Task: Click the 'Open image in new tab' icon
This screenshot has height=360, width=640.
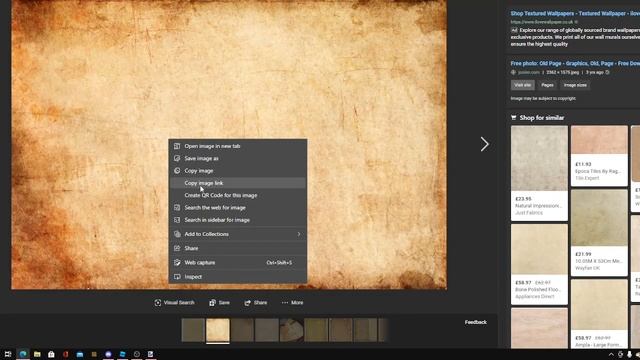Action: (177, 146)
